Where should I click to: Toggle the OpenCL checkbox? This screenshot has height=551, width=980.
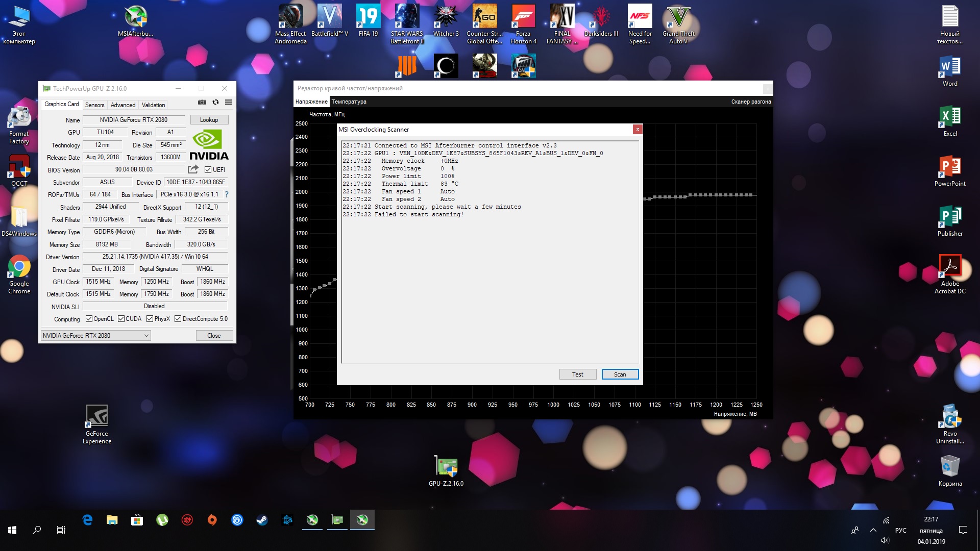tap(89, 319)
